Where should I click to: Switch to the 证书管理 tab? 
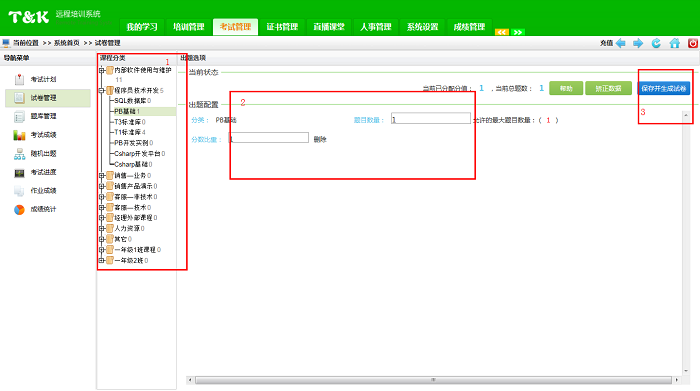(x=282, y=27)
